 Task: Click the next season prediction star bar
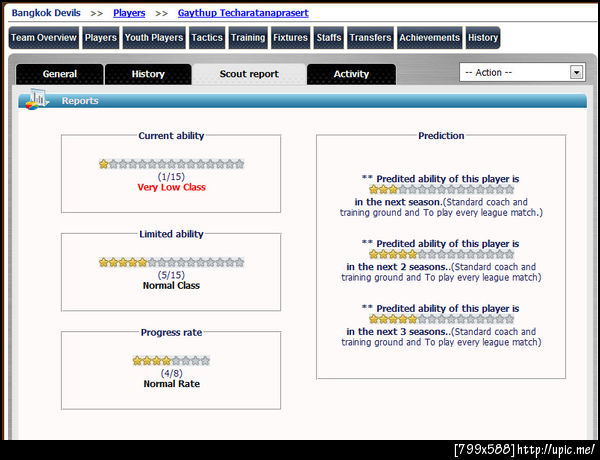point(441,189)
